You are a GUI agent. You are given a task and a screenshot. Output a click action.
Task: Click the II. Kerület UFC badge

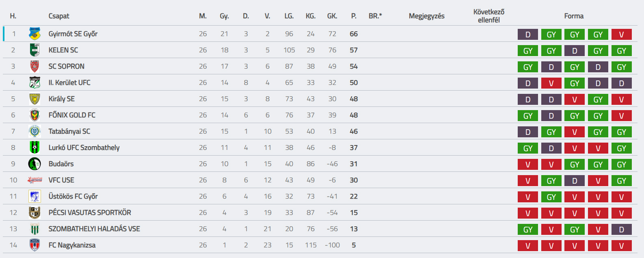pos(35,82)
